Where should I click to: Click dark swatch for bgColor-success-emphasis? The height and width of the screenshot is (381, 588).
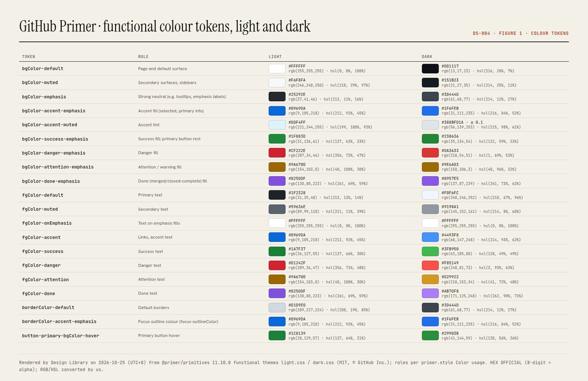(x=430, y=139)
